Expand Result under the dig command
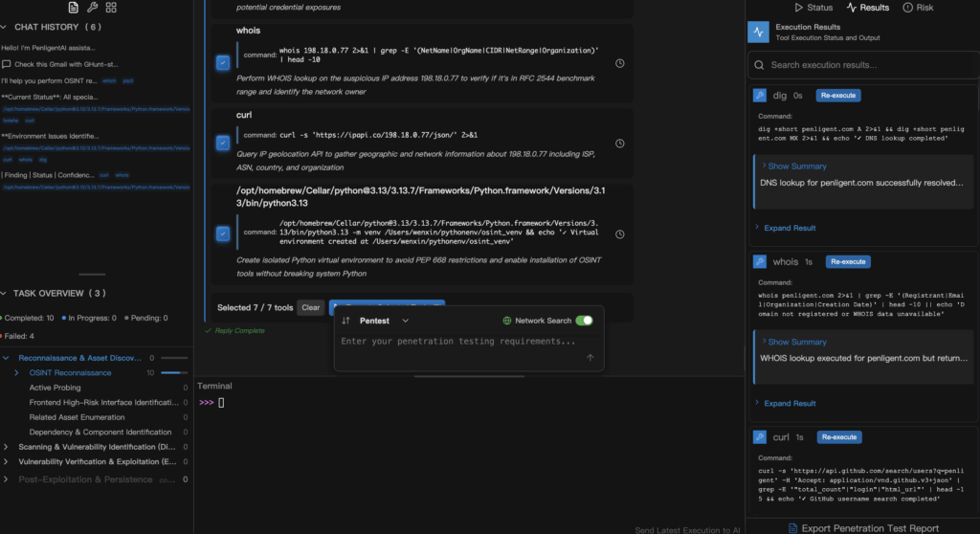This screenshot has height=534, width=980. point(789,228)
